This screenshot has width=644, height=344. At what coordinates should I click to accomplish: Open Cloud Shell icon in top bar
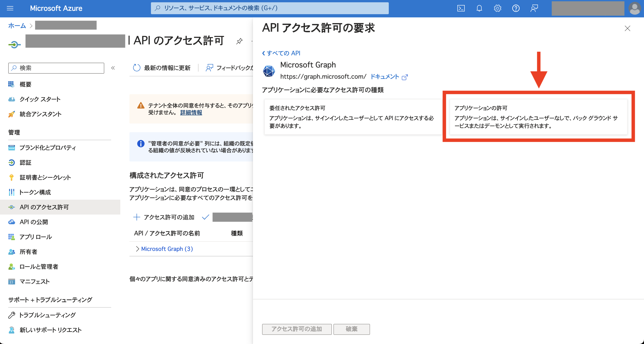[461, 8]
